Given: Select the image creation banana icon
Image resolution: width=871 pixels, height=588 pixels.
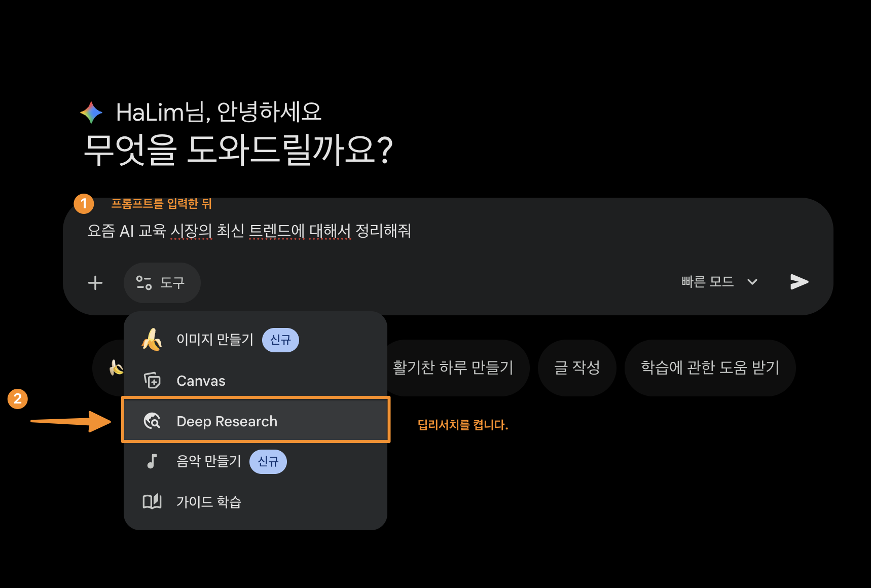Looking at the screenshot, I should tap(151, 340).
